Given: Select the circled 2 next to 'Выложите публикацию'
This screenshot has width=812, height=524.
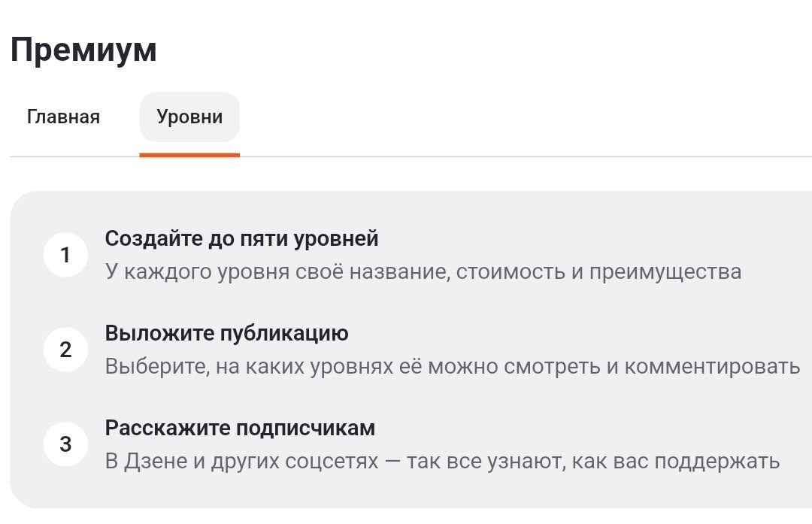Looking at the screenshot, I should (x=65, y=349).
